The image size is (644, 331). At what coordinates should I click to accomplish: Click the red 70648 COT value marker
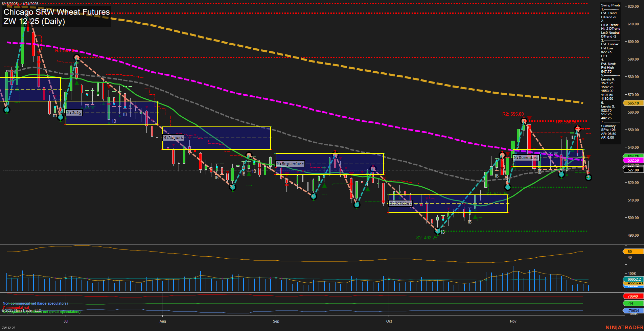(x=633, y=296)
